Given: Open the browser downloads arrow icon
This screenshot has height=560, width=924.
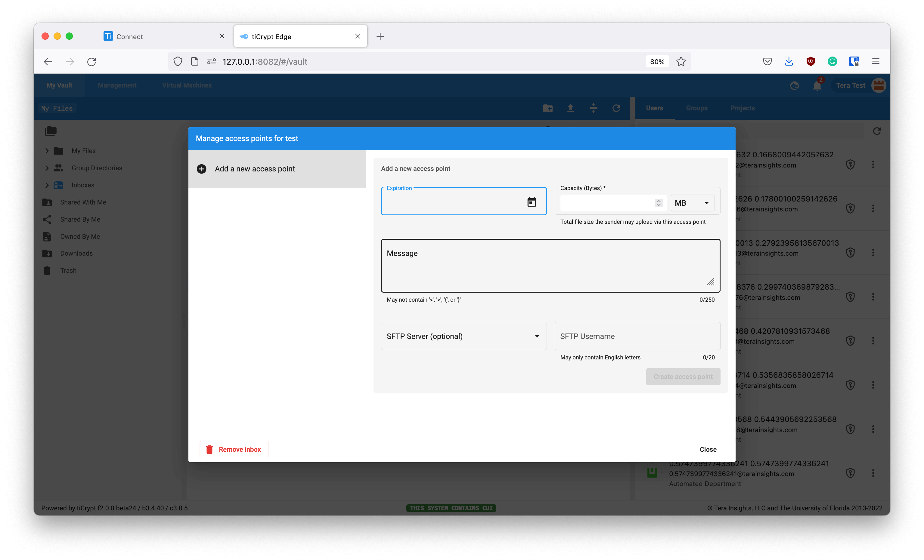Looking at the screenshot, I should (x=789, y=61).
